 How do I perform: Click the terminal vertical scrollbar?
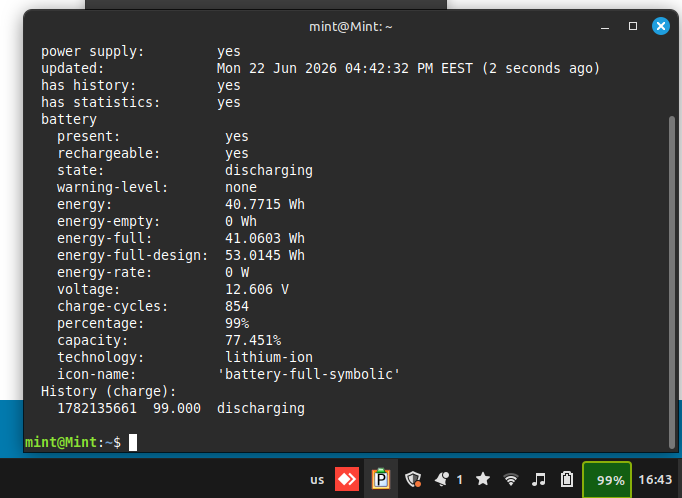click(x=672, y=283)
